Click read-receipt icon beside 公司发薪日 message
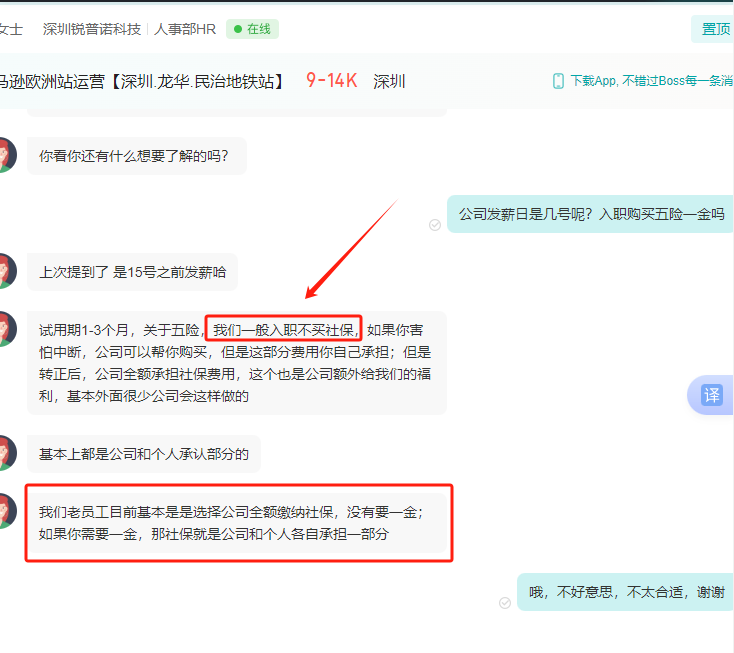 pyautogui.click(x=434, y=225)
